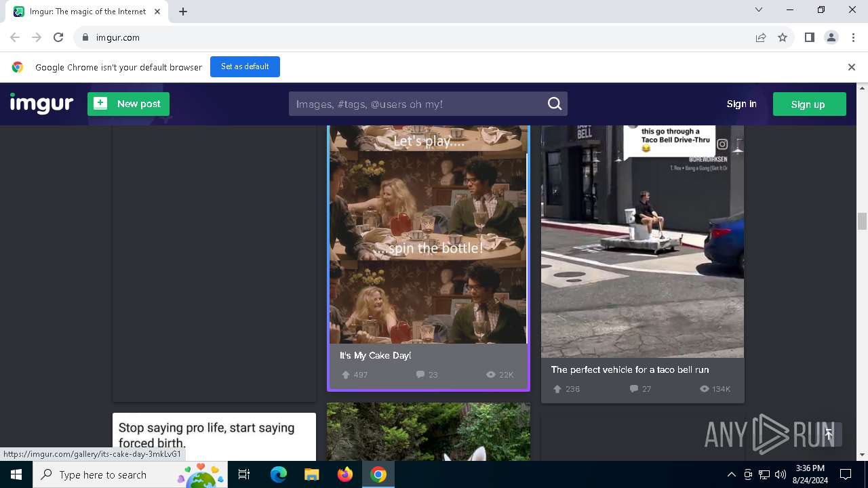
Task: Click the Chrome taskbar icon
Action: 378,474
